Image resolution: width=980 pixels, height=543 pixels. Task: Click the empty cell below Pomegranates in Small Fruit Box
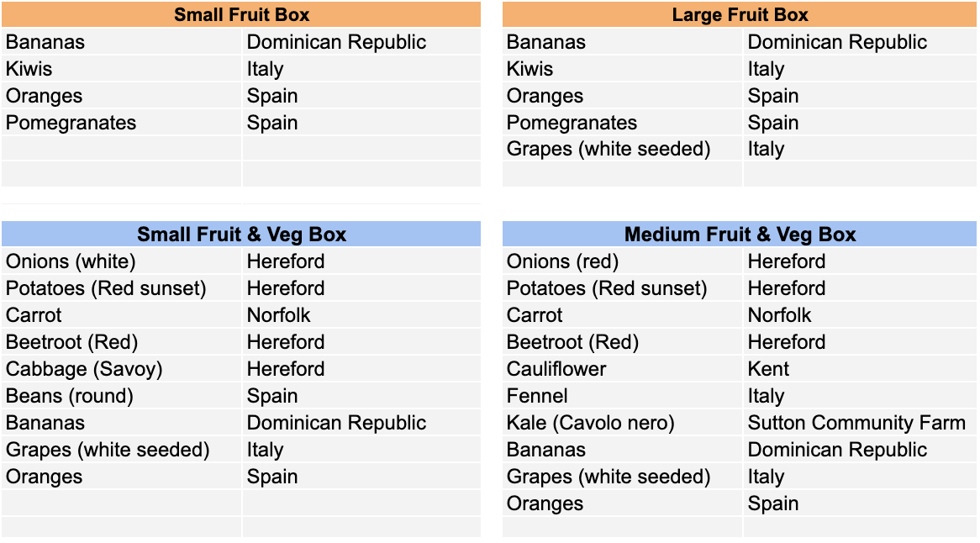[121, 149]
